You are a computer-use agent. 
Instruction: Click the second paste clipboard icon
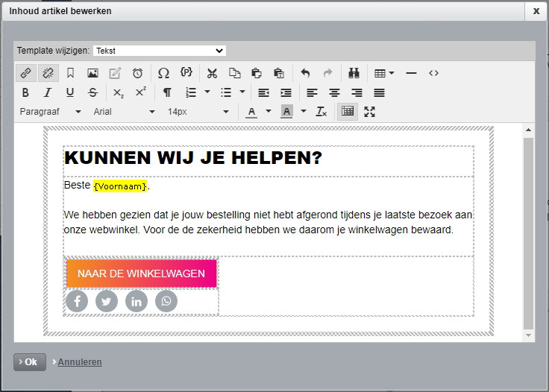279,73
